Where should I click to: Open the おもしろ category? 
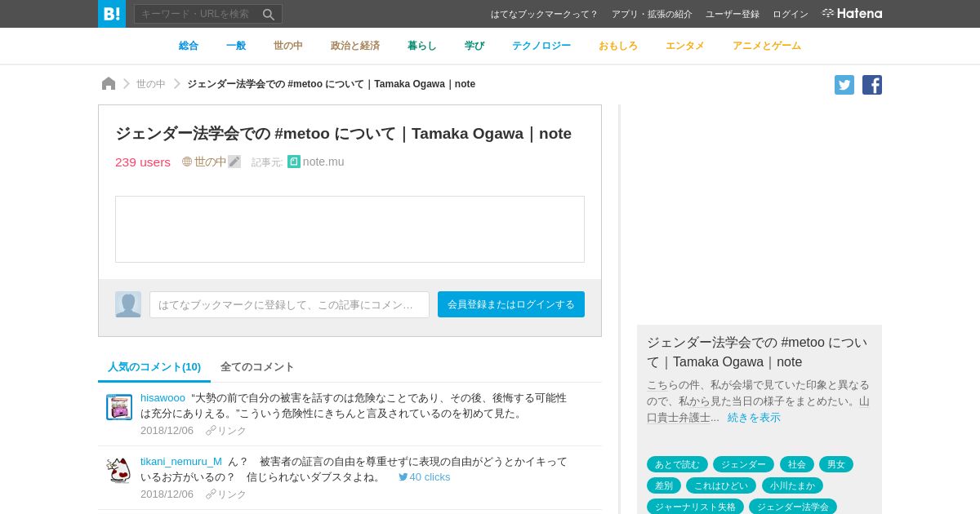(618, 46)
